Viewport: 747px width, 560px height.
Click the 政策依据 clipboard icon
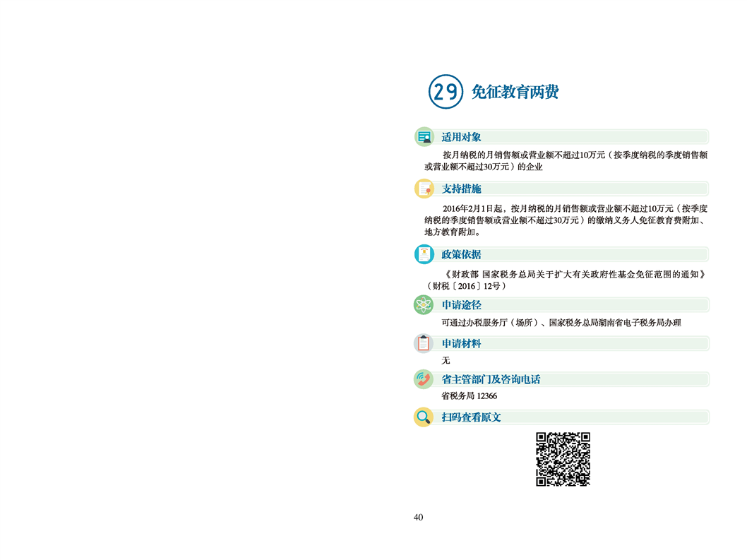point(424,254)
